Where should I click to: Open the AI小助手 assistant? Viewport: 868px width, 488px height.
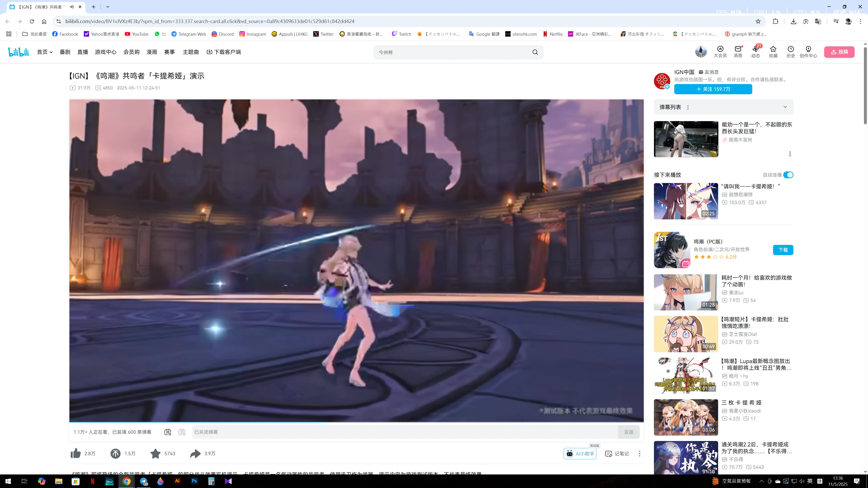point(580,453)
